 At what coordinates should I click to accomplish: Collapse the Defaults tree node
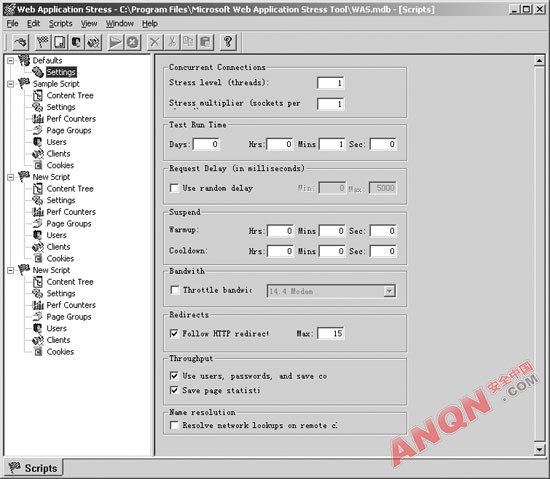(x=11, y=61)
